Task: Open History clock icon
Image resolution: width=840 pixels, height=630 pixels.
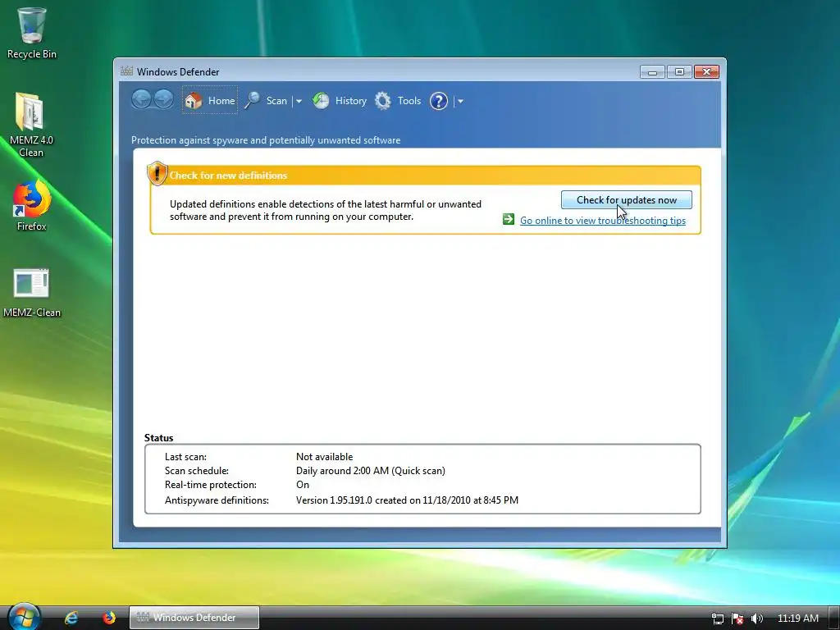Action: click(321, 100)
